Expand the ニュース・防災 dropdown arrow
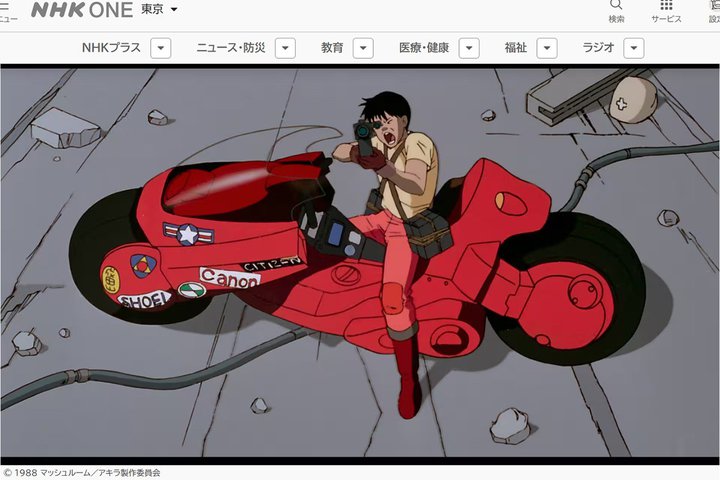Viewport: 720px width, 480px height. [x=285, y=48]
